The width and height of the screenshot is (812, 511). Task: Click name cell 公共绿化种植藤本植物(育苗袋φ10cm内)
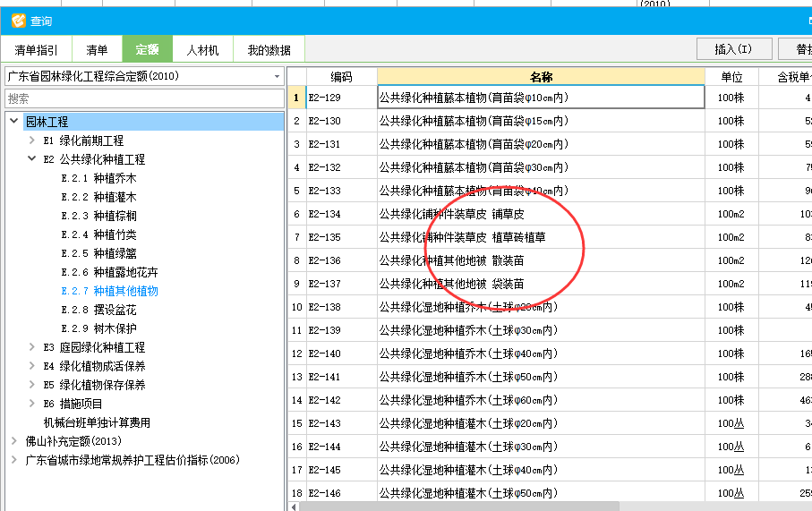[x=541, y=98]
